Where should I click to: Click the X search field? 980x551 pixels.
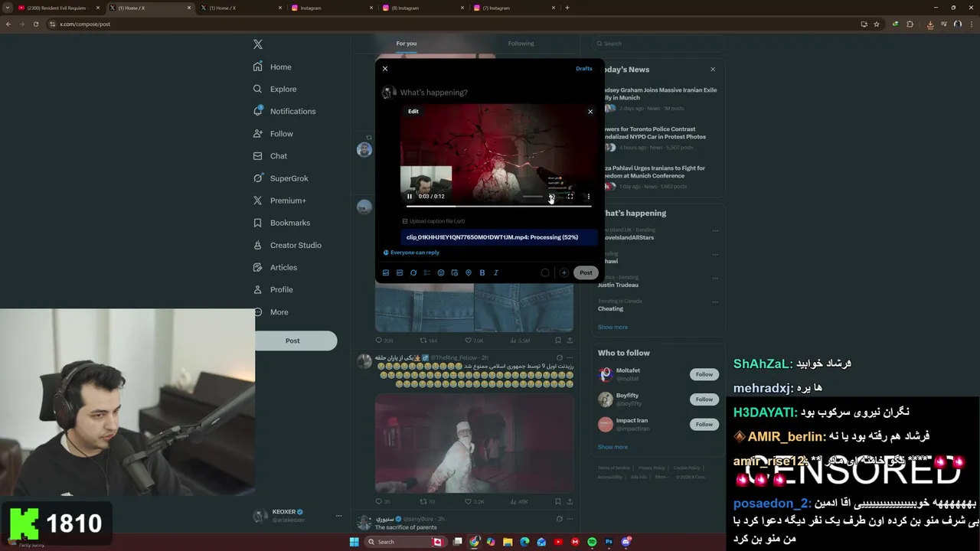tap(657, 44)
